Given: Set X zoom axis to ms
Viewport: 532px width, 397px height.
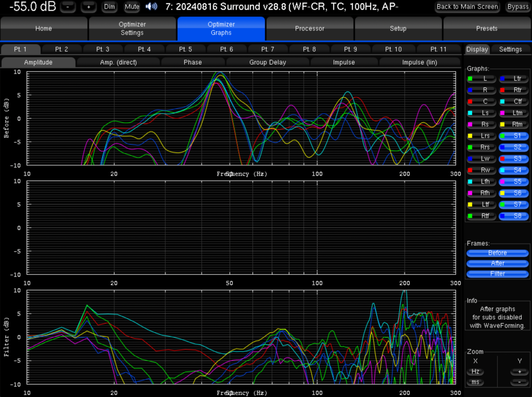Looking at the screenshot, I should point(475,382).
